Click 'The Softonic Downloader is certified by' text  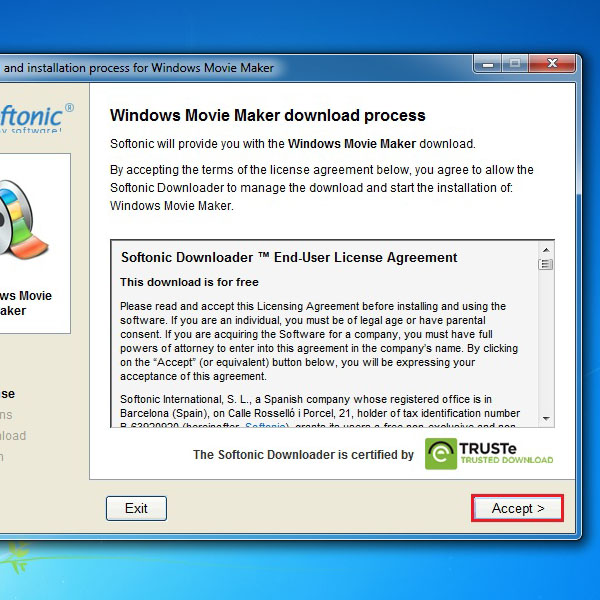point(303,455)
